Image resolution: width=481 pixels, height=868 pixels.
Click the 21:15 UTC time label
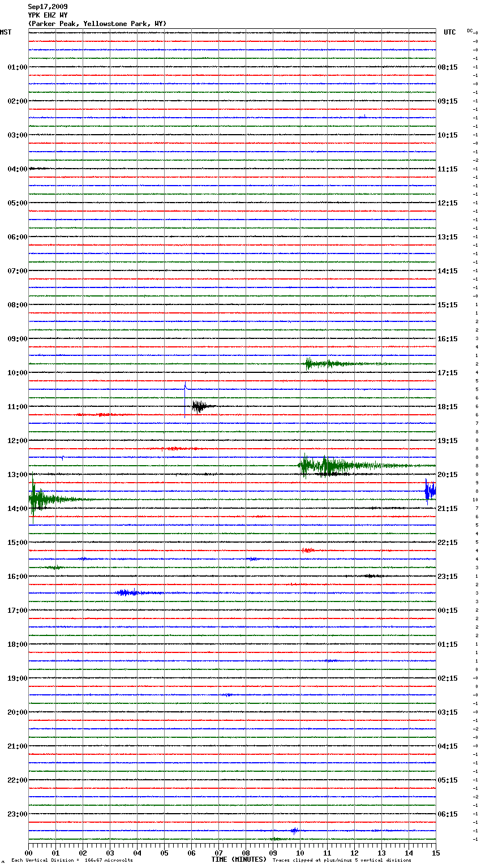pos(448,509)
